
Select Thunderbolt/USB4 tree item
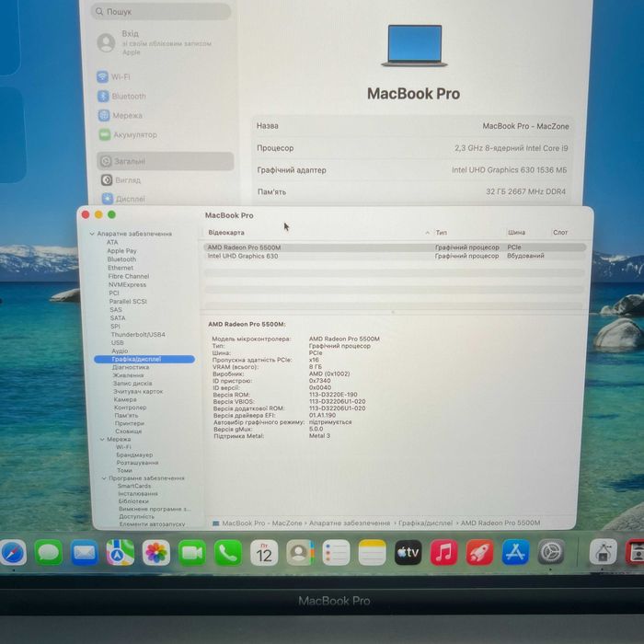(x=138, y=335)
